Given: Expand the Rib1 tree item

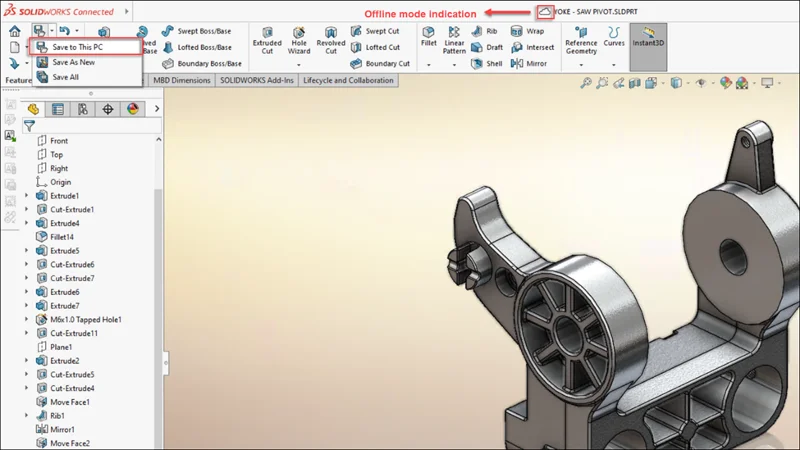Looking at the screenshot, I should [27, 415].
